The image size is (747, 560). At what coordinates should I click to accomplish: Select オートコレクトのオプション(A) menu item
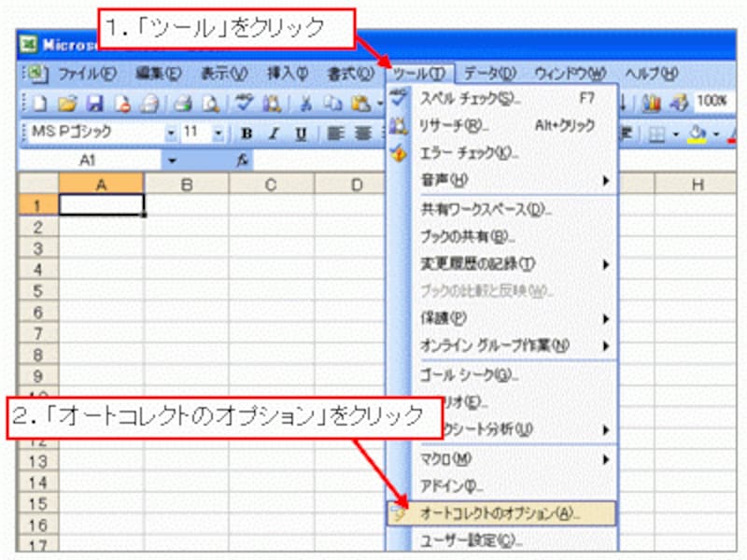[x=501, y=513]
